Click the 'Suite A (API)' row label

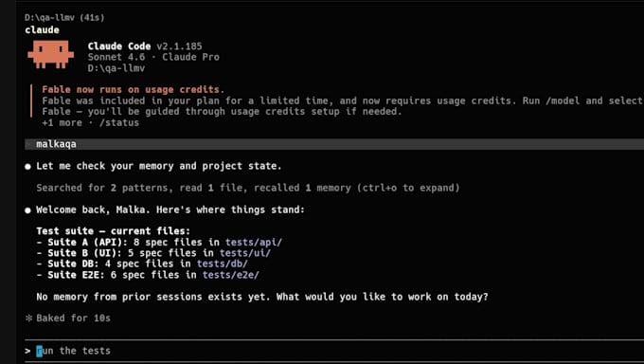tap(87, 243)
